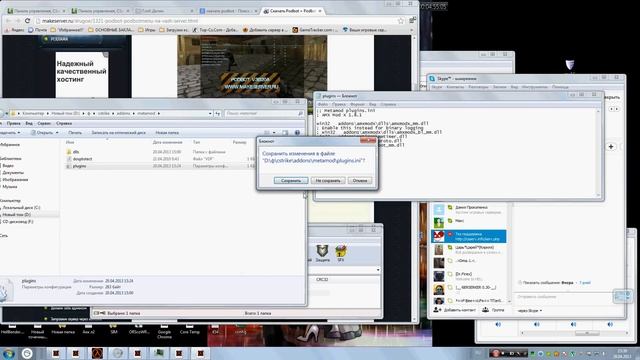The width and height of the screenshot is (640, 360).
Task: Open the view options dropdown arrow in Explorer
Action: click(274, 133)
